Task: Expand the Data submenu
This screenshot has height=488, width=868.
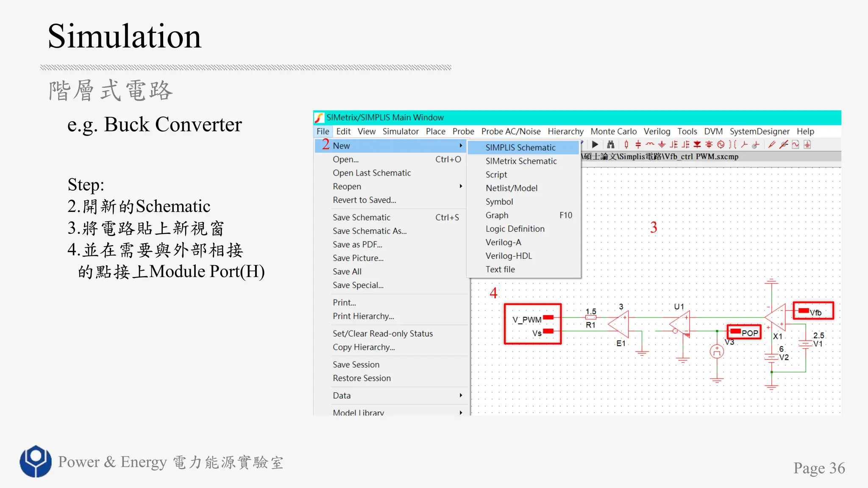Action: pos(461,395)
